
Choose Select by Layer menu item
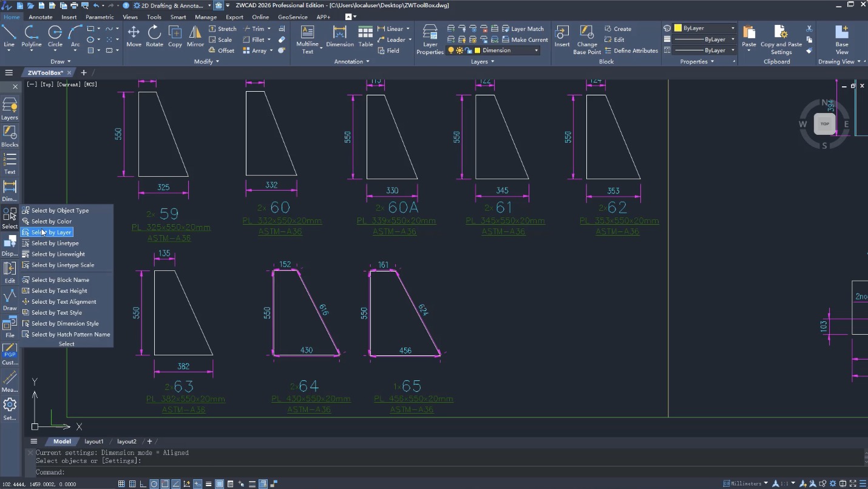[x=52, y=232]
